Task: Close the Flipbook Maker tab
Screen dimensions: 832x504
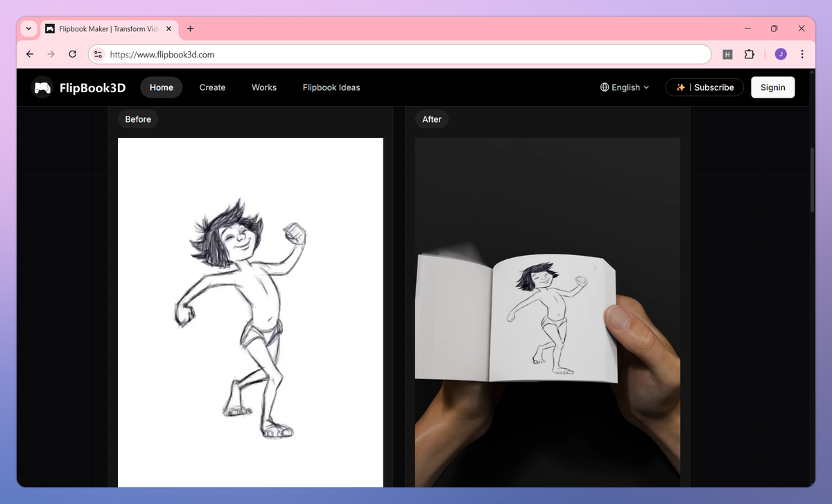Action: pyautogui.click(x=169, y=28)
